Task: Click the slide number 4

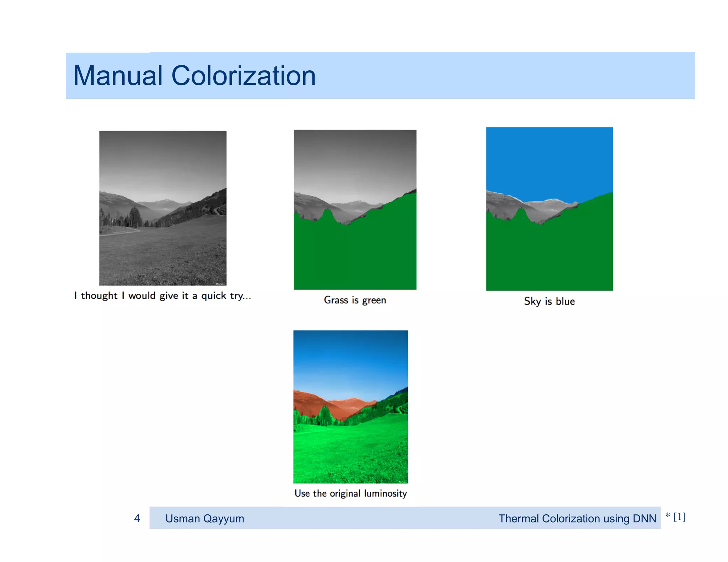Action: click(137, 518)
